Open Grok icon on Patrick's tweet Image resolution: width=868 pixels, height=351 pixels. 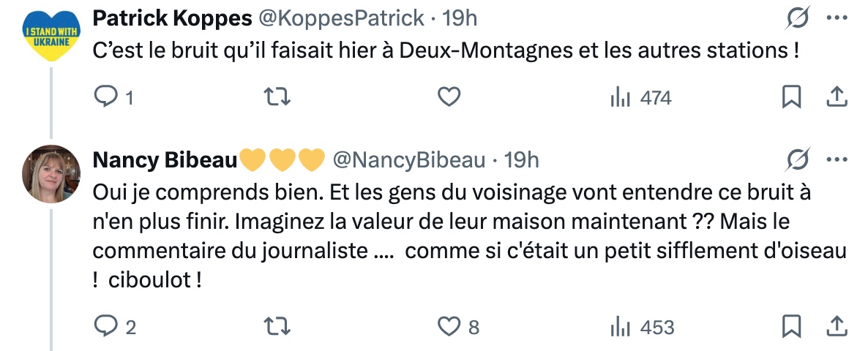[797, 17]
